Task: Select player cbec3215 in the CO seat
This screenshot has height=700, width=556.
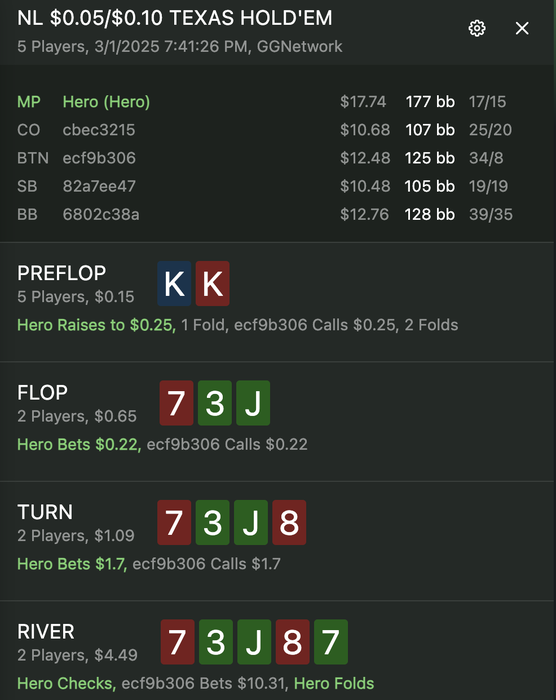Action: [x=99, y=130]
